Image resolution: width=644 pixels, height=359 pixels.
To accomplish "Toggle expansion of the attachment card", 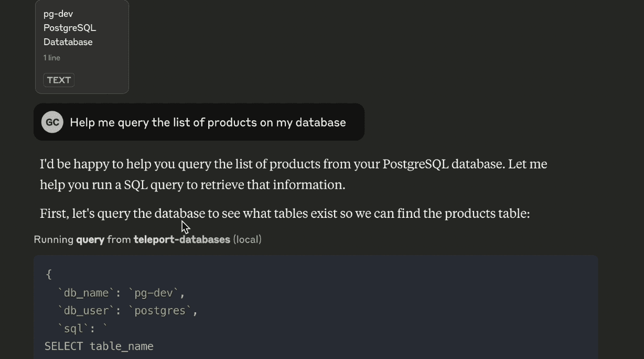I will [x=81, y=47].
